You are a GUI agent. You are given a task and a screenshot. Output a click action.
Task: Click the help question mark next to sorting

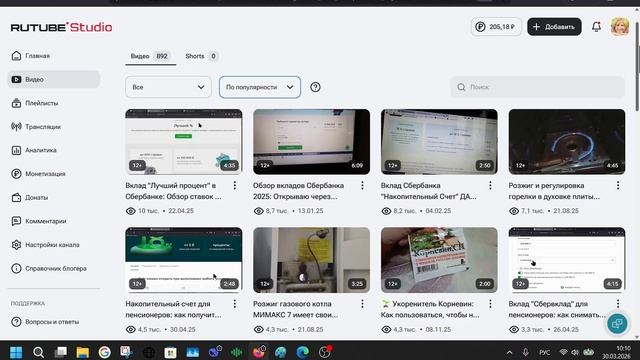click(315, 87)
